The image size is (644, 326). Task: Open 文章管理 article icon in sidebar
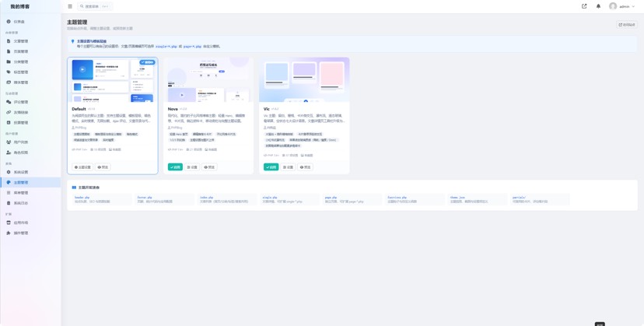click(x=9, y=41)
